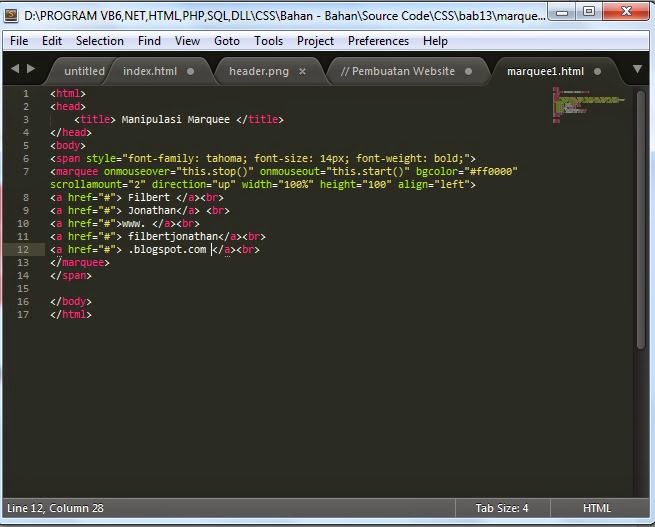Image resolution: width=655 pixels, height=527 pixels.
Task: Click the opening <head> tag on line 2
Action: click(68, 106)
